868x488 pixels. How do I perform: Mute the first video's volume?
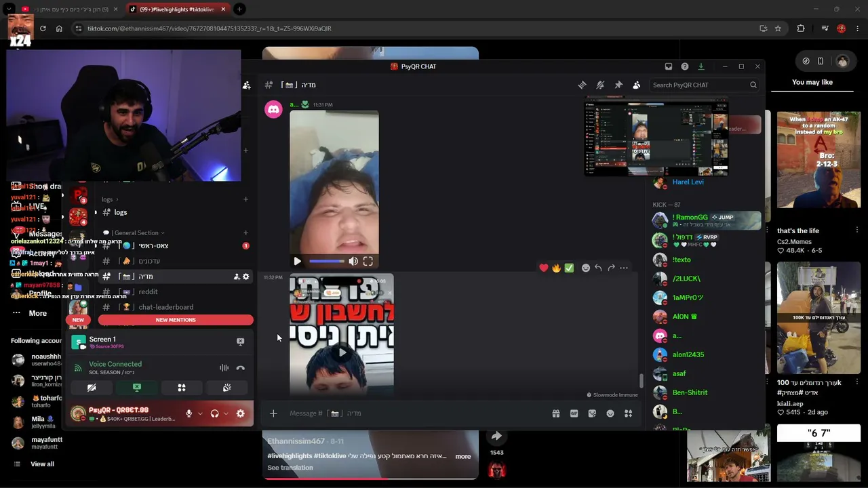[x=353, y=261]
